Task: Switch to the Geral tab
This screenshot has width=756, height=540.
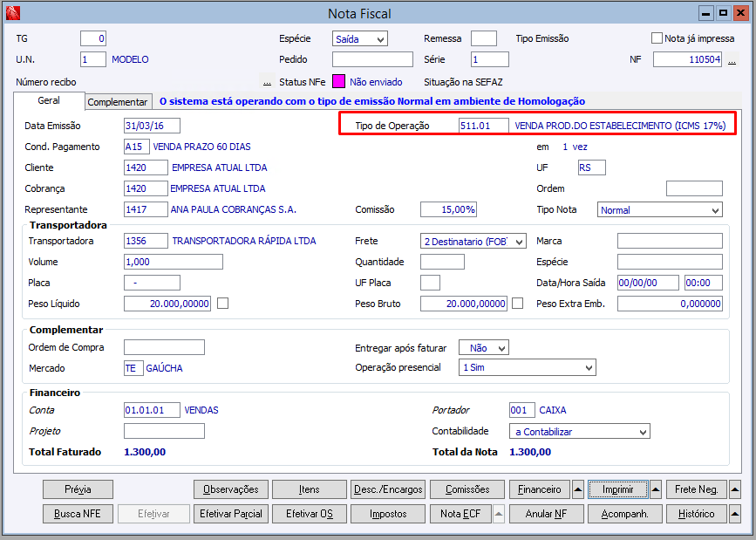Action: pos(49,100)
